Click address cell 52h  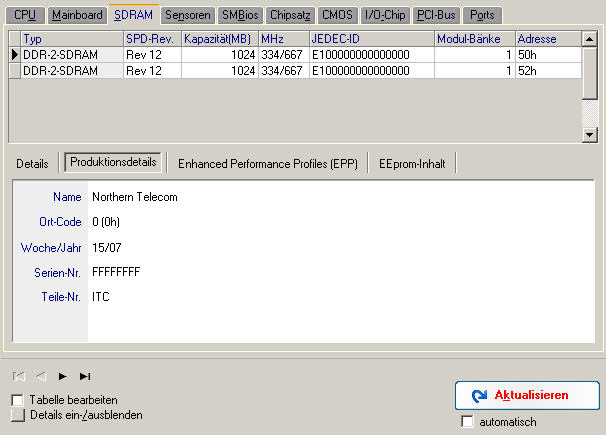point(548,71)
